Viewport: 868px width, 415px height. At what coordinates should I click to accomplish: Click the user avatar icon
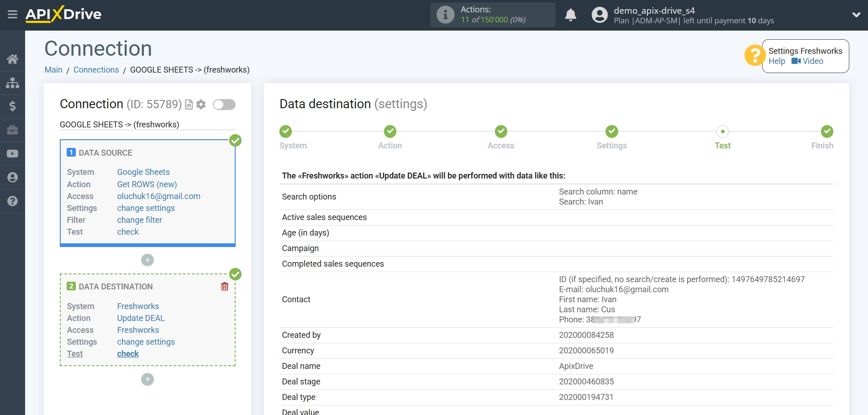(600, 15)
